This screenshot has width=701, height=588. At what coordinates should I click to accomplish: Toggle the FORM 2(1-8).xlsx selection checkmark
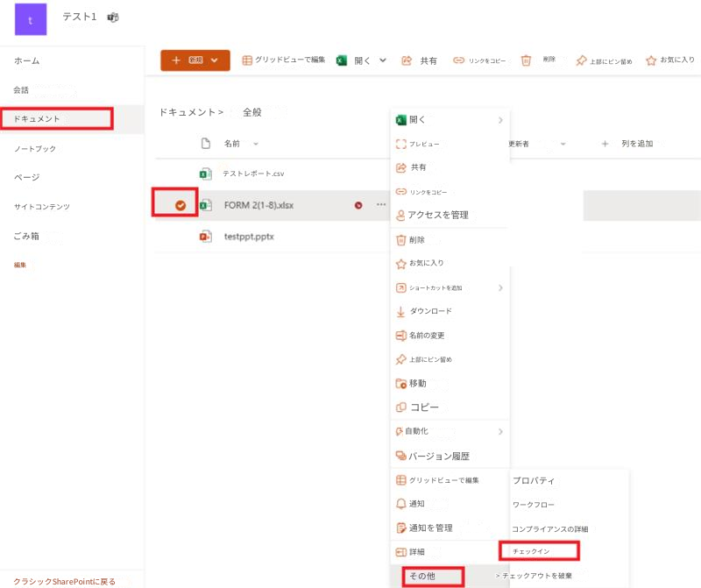click(x=181, y=205)
